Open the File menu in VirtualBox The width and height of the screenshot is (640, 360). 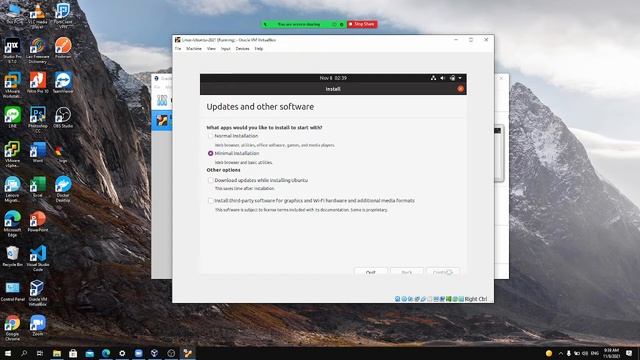(x=178, y=49)
